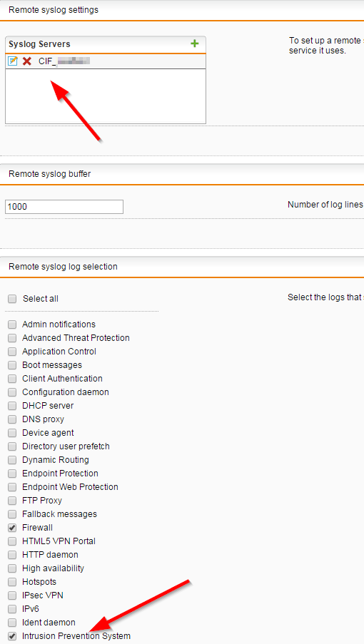This screenshot has height=644, width=364.
Task: Delete the CIF_ syslog server with red X
Action: (27, 61)
